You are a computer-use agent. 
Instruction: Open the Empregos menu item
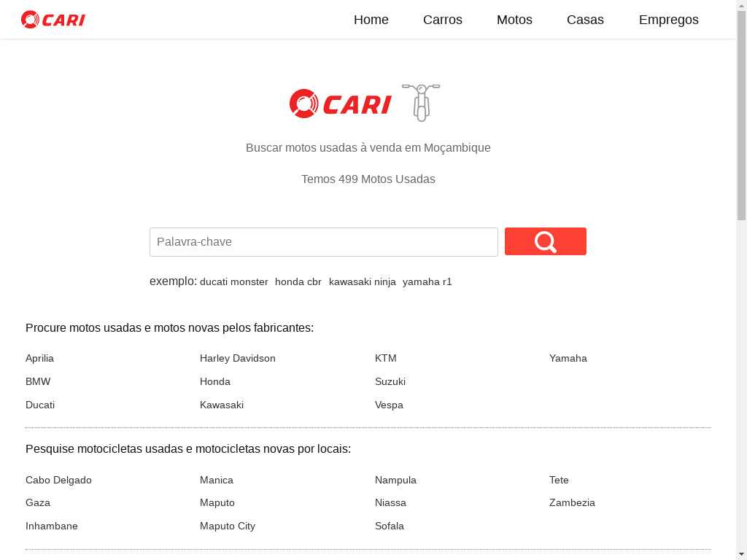coord(668,20)
